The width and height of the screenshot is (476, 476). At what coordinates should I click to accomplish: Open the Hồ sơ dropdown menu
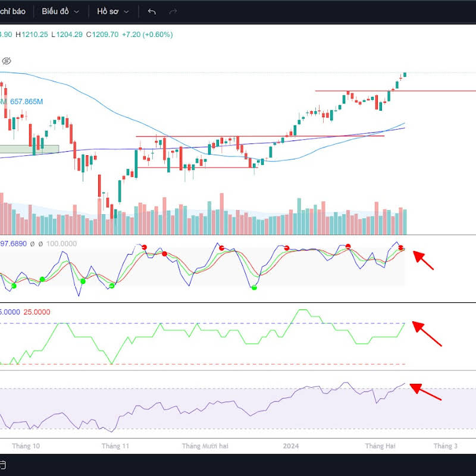113,11
